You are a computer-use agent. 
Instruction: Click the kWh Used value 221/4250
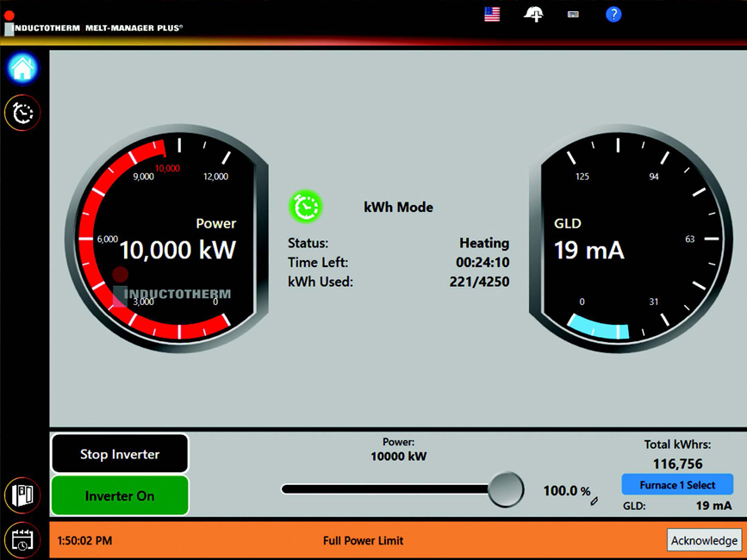(x=479, y=282)
